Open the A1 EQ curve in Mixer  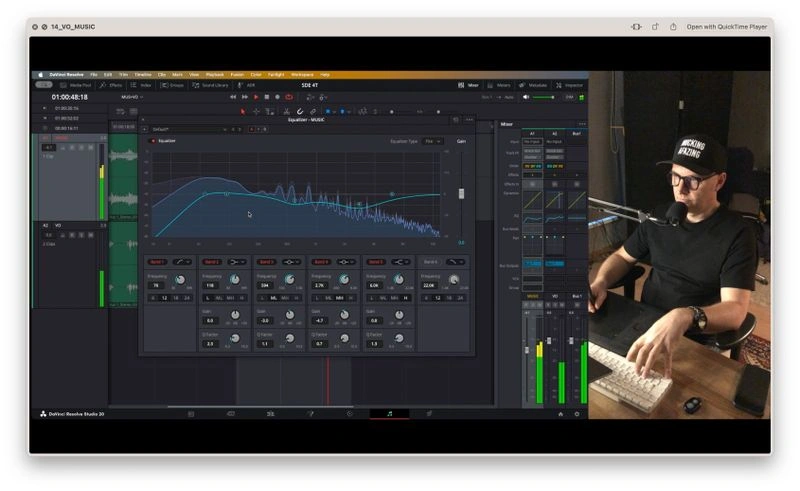532,218
